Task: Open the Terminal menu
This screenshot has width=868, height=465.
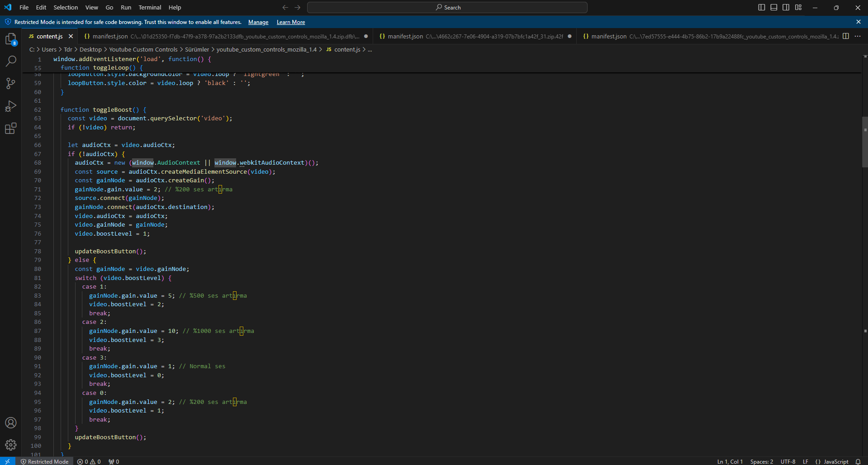Action: tap(150, 7)
